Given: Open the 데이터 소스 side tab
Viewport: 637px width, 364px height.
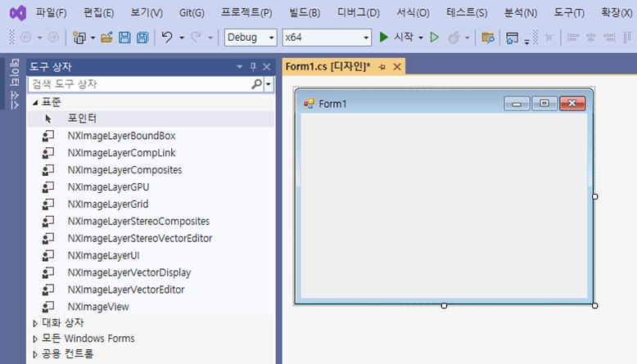Looking at the screenshot, I should [x=15, y=84].
